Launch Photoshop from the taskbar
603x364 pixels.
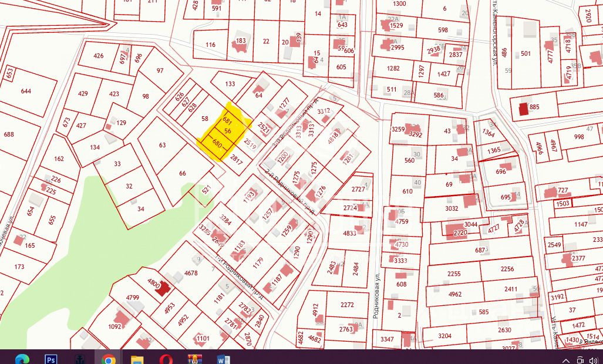(50, 359)
